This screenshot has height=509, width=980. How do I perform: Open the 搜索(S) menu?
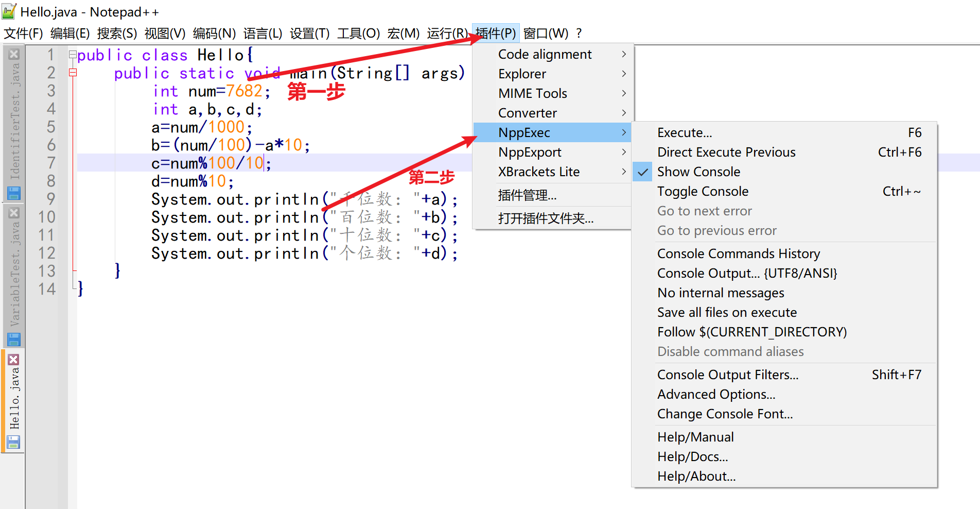click(x=117, y=33)
